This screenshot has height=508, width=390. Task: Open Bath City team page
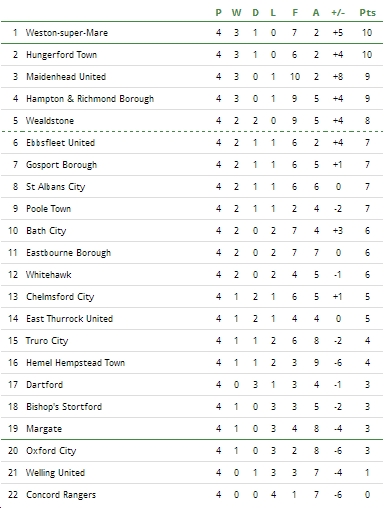[x=46, y=231]
